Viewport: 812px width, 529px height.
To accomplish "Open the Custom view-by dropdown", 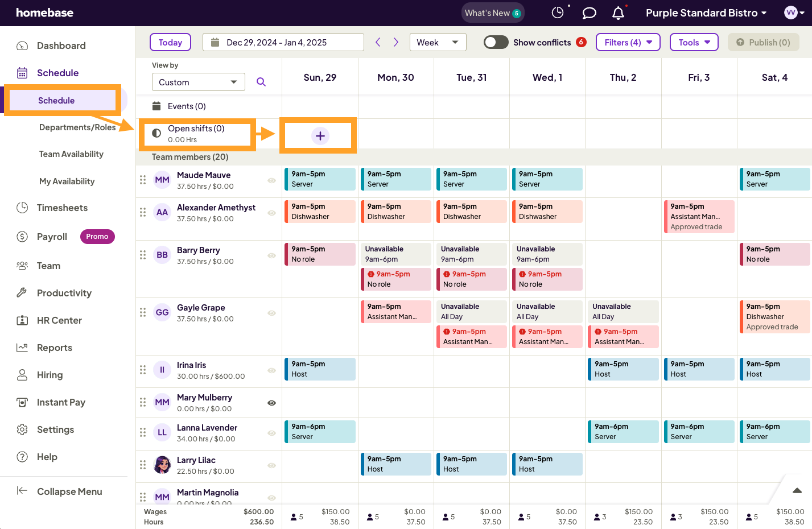I will coord(198,82).
